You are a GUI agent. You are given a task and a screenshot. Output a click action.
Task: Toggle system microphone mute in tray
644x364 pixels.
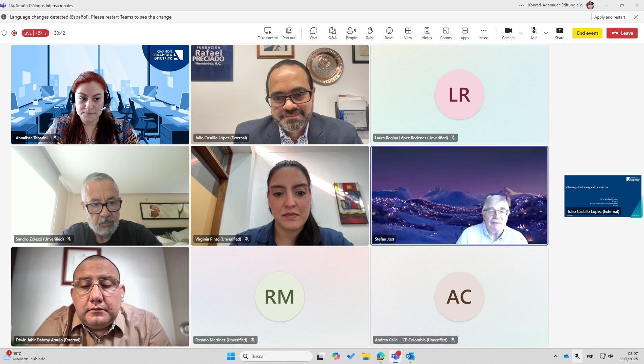click(577, 356)
